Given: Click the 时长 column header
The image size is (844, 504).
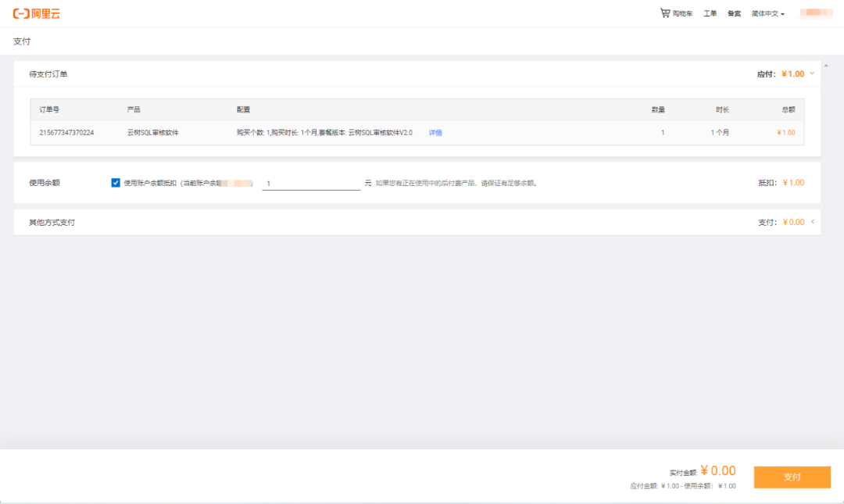Looking at the screenshot, I should tap(722, 109).
